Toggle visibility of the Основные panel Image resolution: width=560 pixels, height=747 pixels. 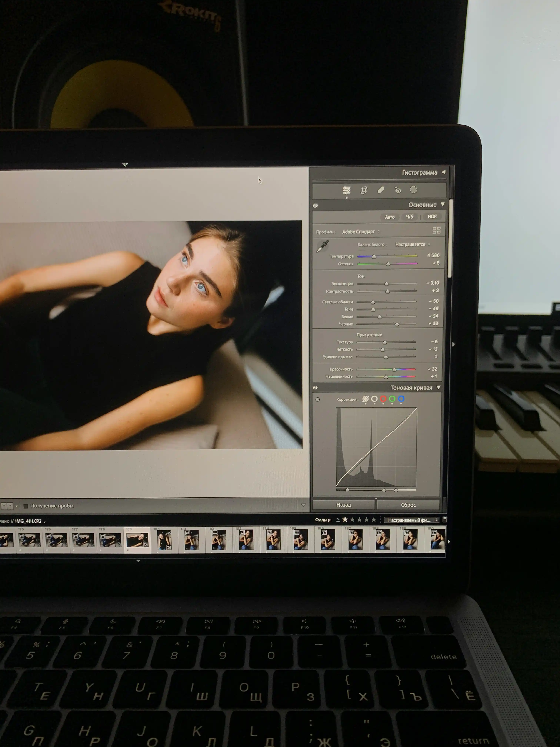[x=315, y=205]
